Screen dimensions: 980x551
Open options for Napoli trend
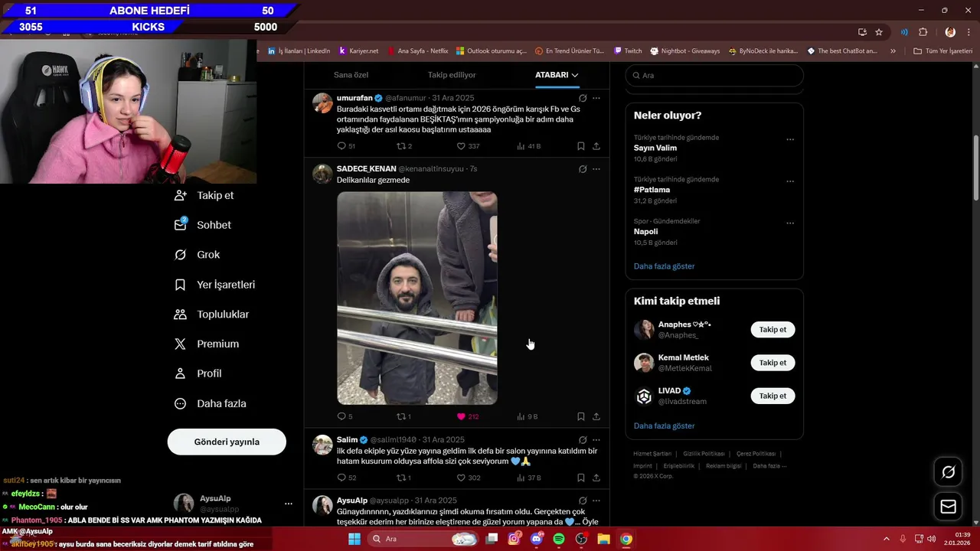[x=790, y=223]
